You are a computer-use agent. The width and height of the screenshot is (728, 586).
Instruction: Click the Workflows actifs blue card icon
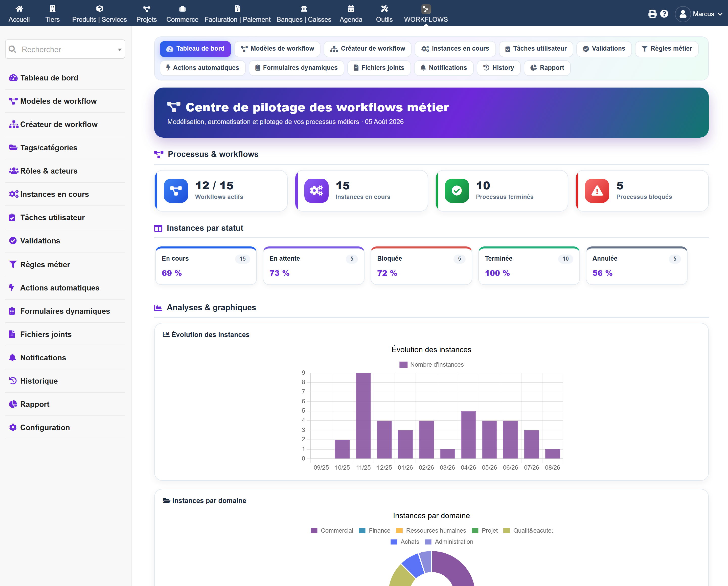click(x=176, y=191)
